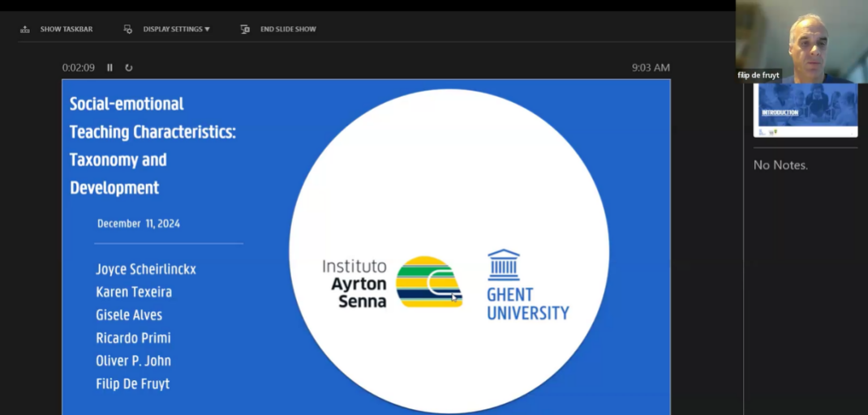The height and width of the screenshot is (415, 868).
Task: Click author name Joyce Scheirlinckx
Action: (x=145, y=269)
